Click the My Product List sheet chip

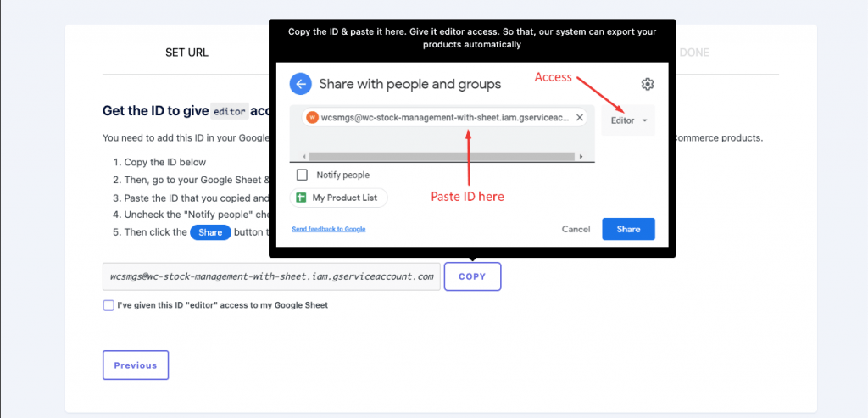[338, 198]
